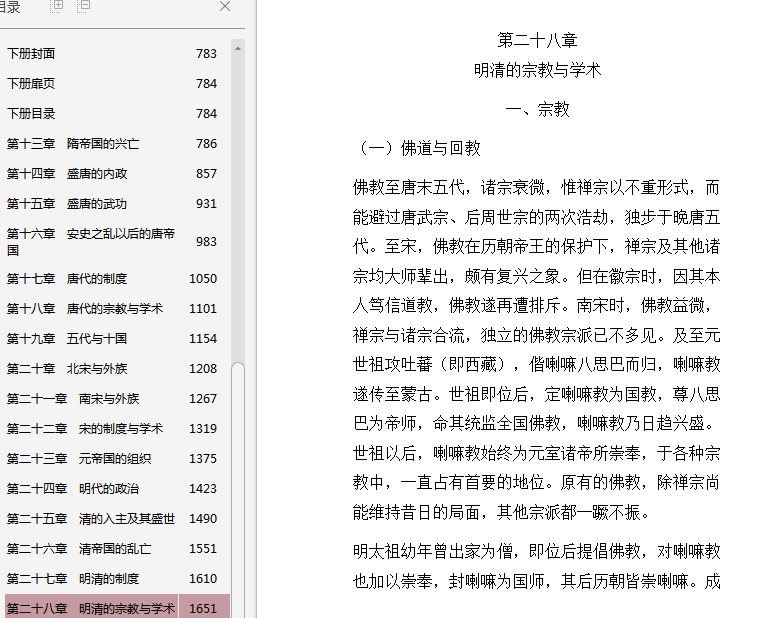The width and height of the screenshot is (766, 618).
Task: Click the chapter heading 第二十八章 in document
Action: coord(537,40)
